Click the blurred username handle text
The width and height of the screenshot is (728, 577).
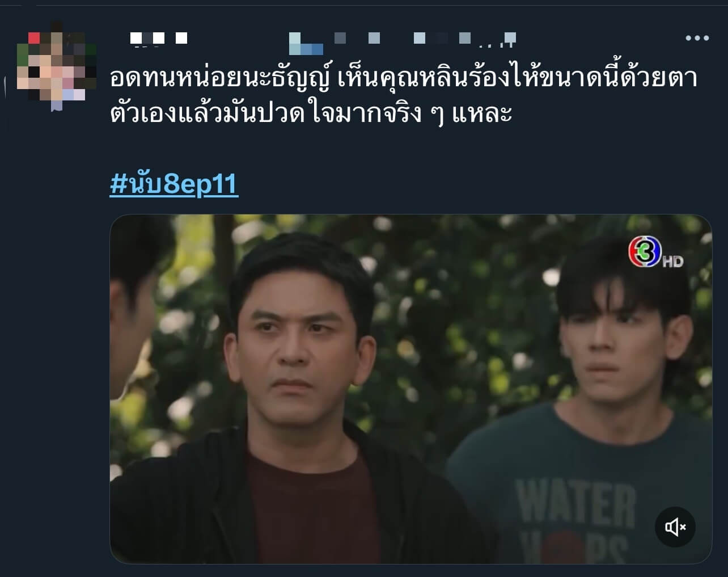point(403,41)
